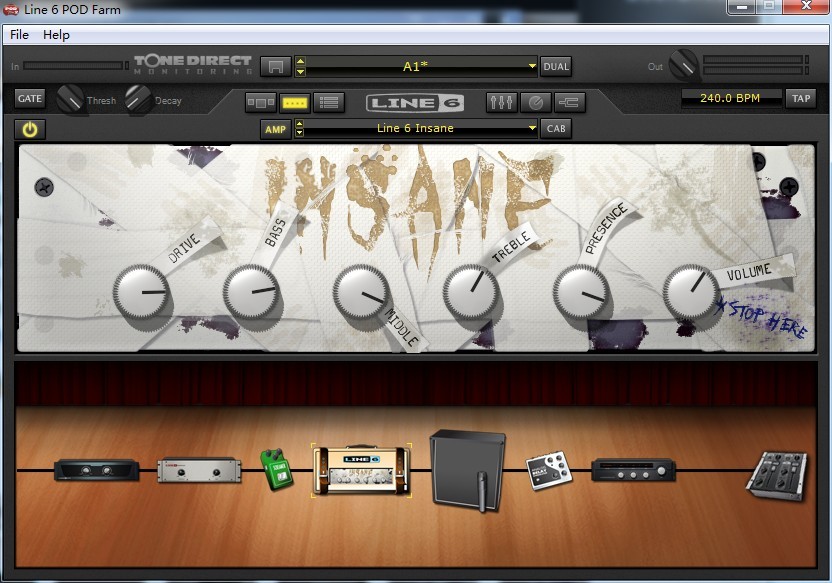This screenshot has height=583, width=832.
Task: Open the signal routing icon
Action: 570,102
